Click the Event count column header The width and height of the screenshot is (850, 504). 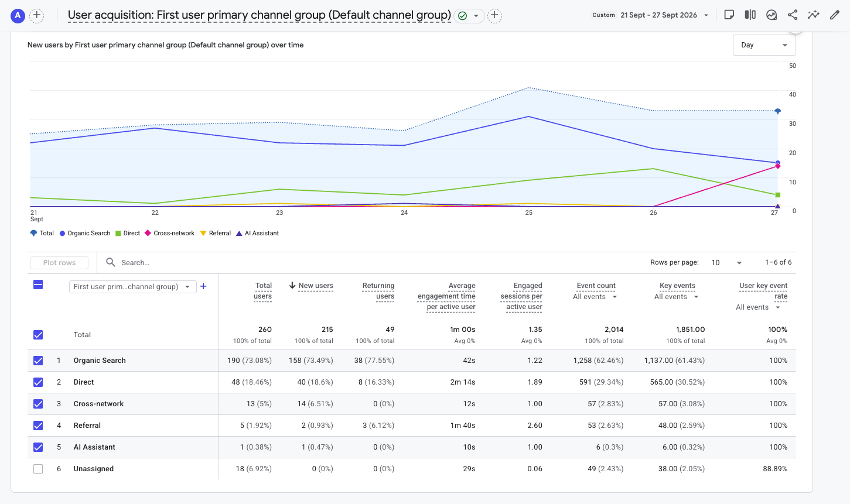(x=596, y=286)
